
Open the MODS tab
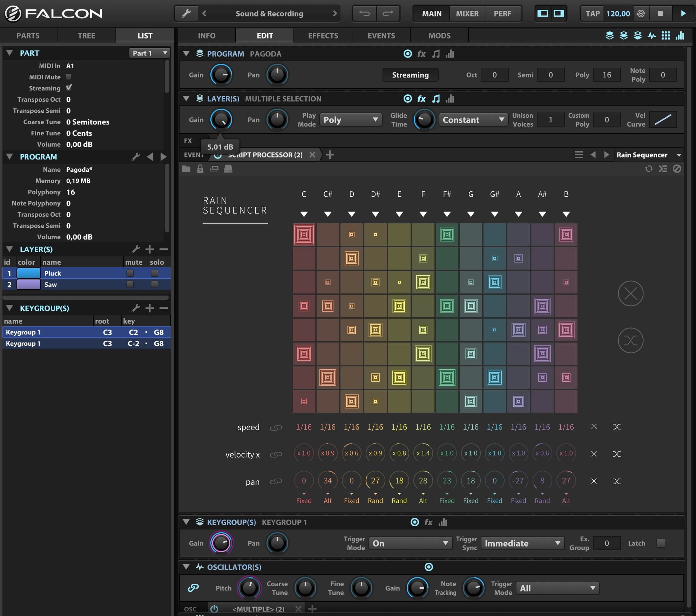click(439, 36)
